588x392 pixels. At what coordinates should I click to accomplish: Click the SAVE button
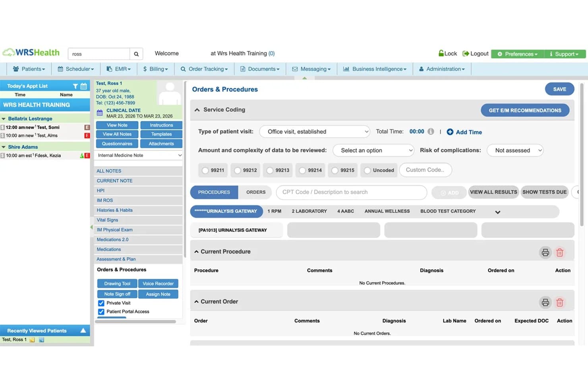(x=559, y=89)
